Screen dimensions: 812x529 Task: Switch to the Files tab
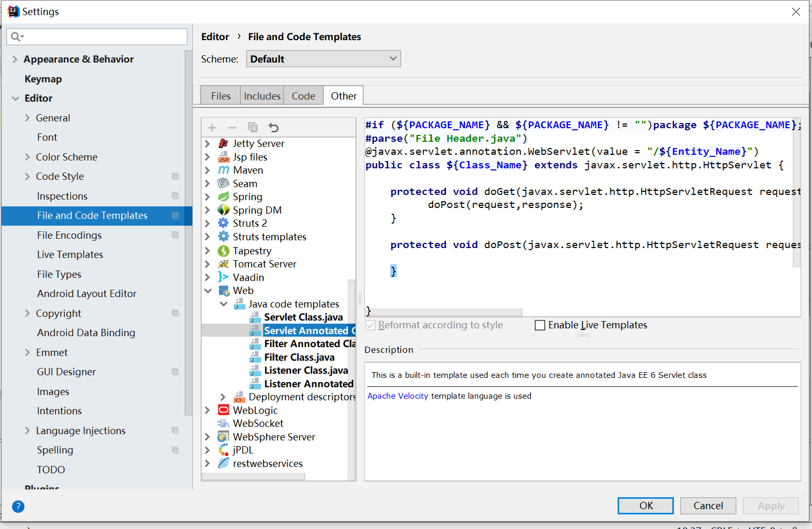coord(220,96)
